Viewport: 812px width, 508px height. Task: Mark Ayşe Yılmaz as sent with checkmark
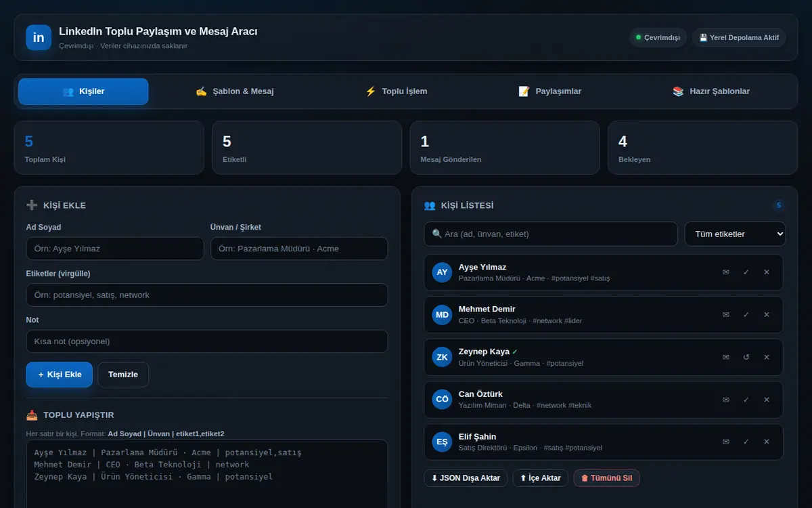coord(746,272)
